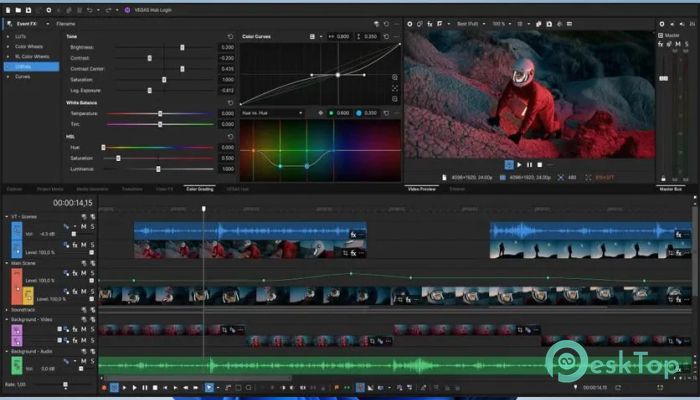
Task: Stop playback in the preview window
Action: (540, 165)
